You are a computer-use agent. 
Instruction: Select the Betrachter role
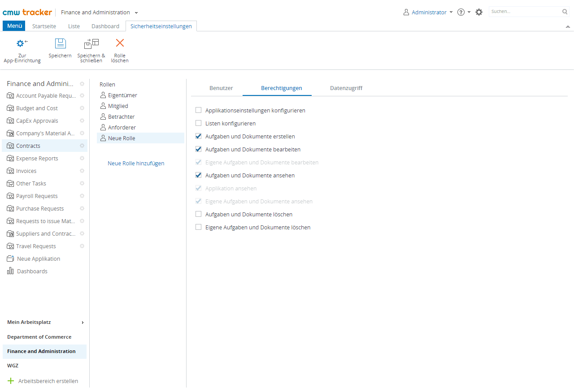[x=140, y=116]
